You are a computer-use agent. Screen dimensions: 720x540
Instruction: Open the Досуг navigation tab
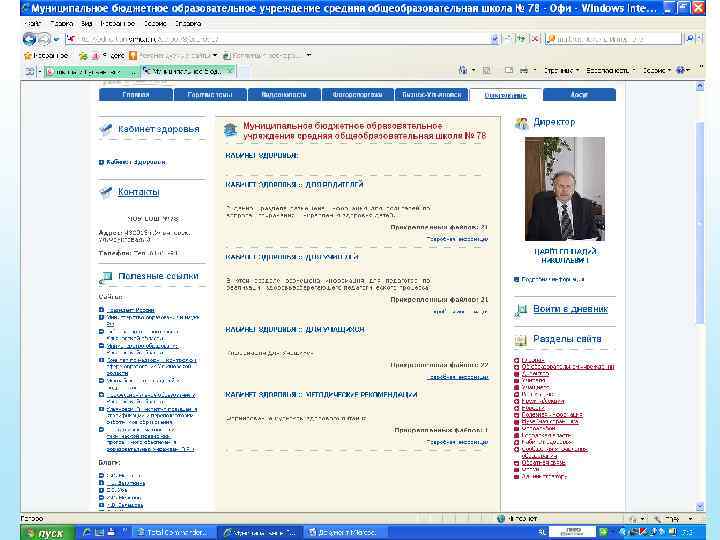579,95
